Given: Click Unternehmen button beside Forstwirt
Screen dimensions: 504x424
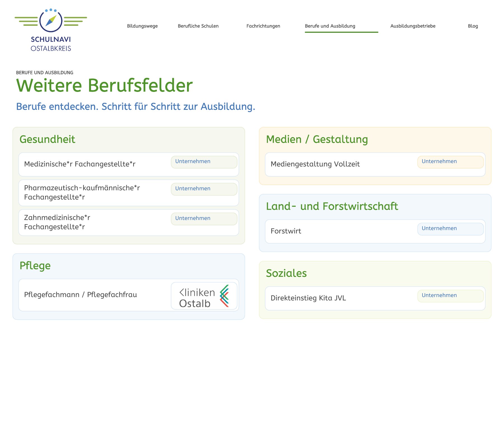Looking at the screenshot, I should [451, 229].
